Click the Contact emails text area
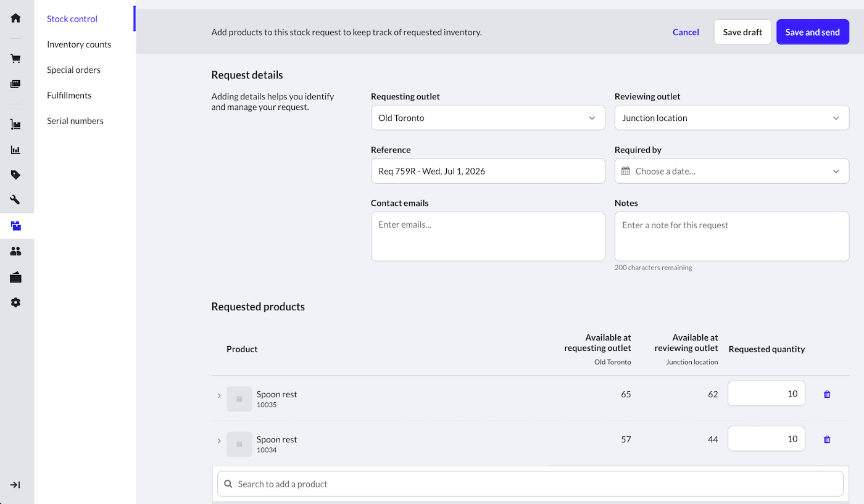864x504 pixels. [488, 236]
